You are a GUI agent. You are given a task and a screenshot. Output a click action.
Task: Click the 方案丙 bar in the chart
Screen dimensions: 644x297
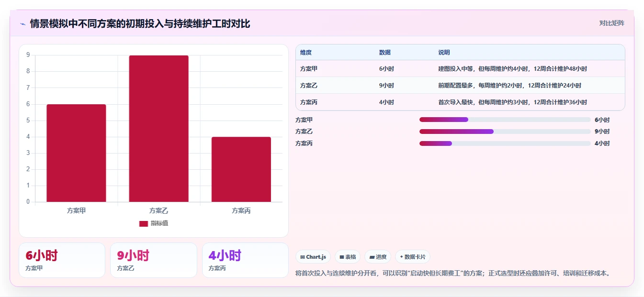[241, 169]
